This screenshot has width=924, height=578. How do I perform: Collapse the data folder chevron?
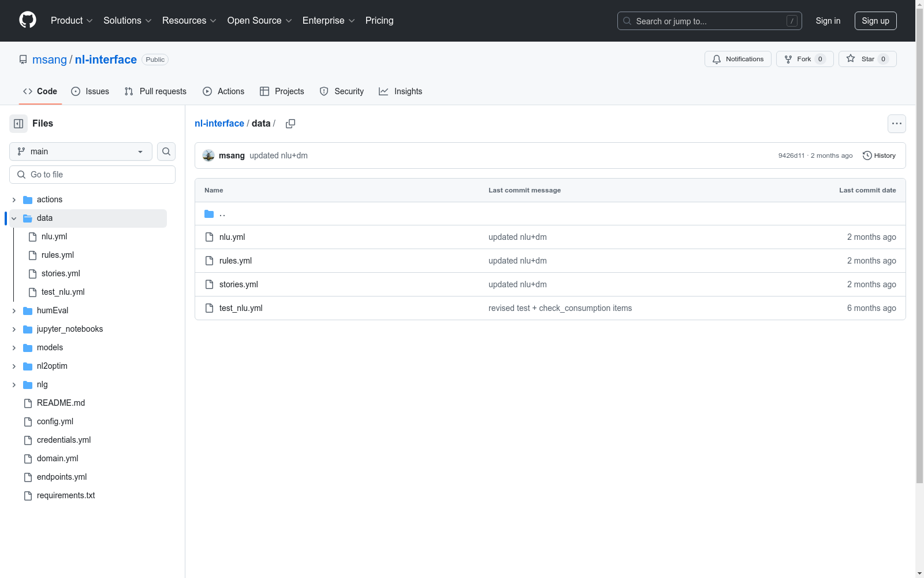14,218
